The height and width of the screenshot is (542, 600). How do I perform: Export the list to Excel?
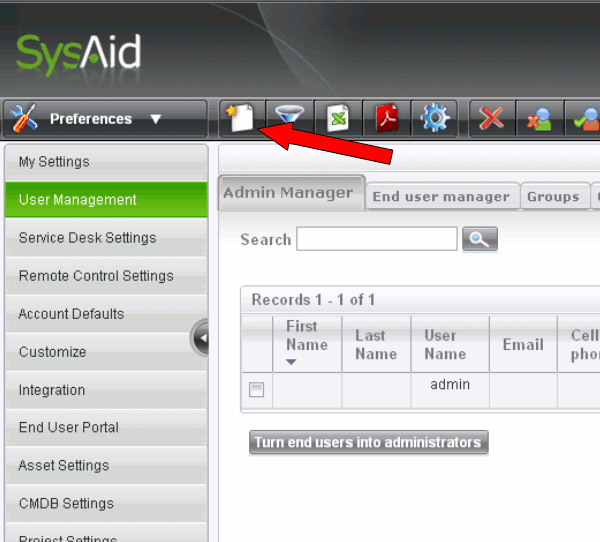[339, 119]
